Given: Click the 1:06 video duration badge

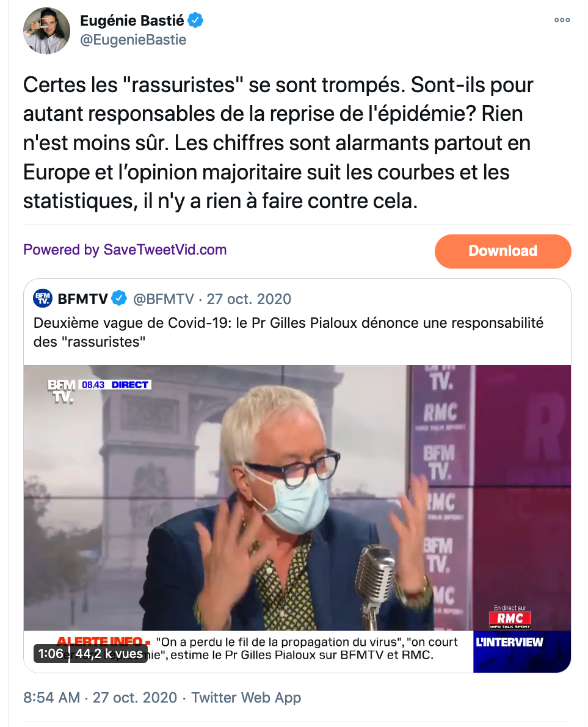Looking at the screenshot, I should [51, 653].
